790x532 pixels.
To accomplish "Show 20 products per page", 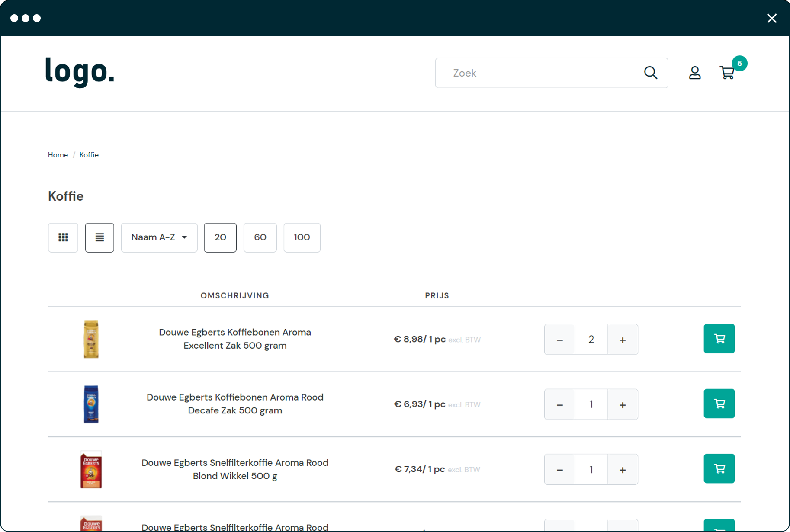I will tap(220, 237).
